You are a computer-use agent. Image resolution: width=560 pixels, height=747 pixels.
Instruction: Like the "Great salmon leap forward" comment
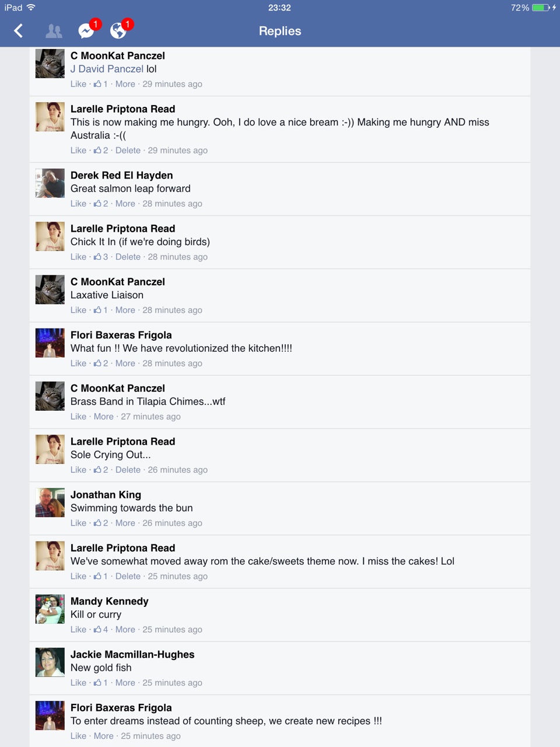tap(78, 204)
